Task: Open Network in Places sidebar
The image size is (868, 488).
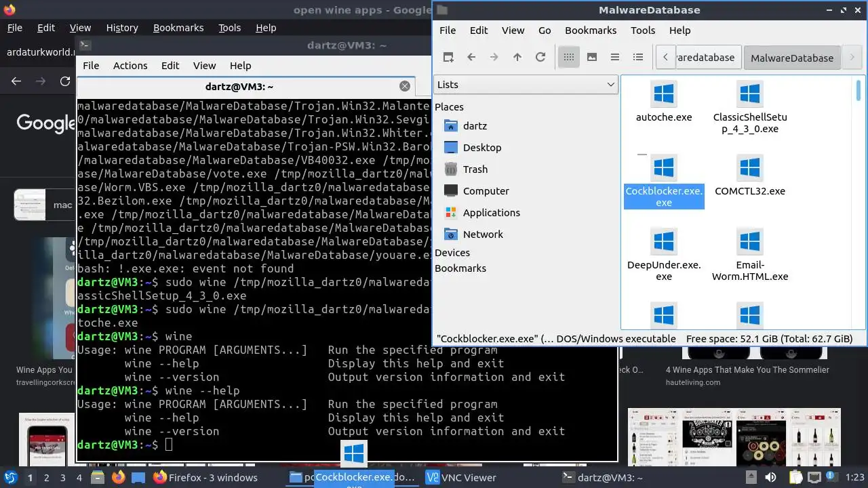Action: click(x=483, y=235)
